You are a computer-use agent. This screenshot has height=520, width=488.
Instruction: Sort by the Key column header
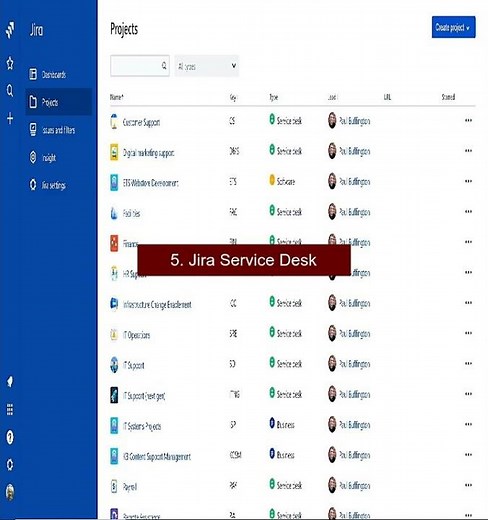point(233,97)
